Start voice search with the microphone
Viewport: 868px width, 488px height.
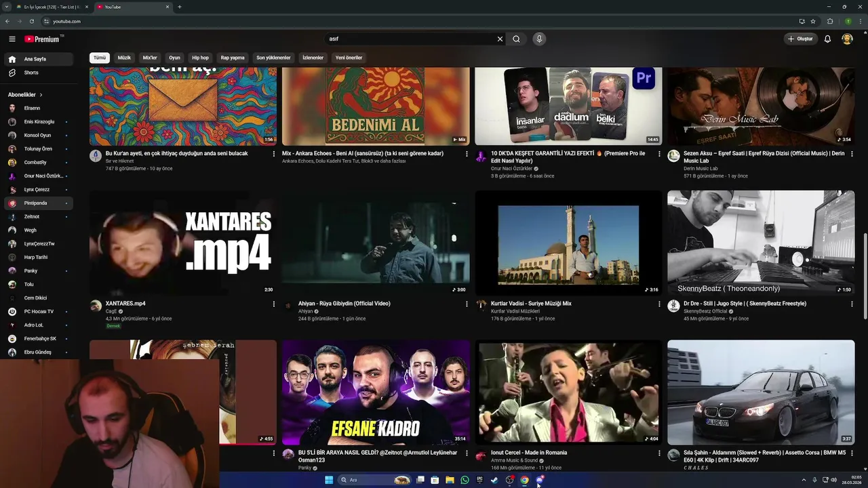pyautogui.click(x=539, y=39)
